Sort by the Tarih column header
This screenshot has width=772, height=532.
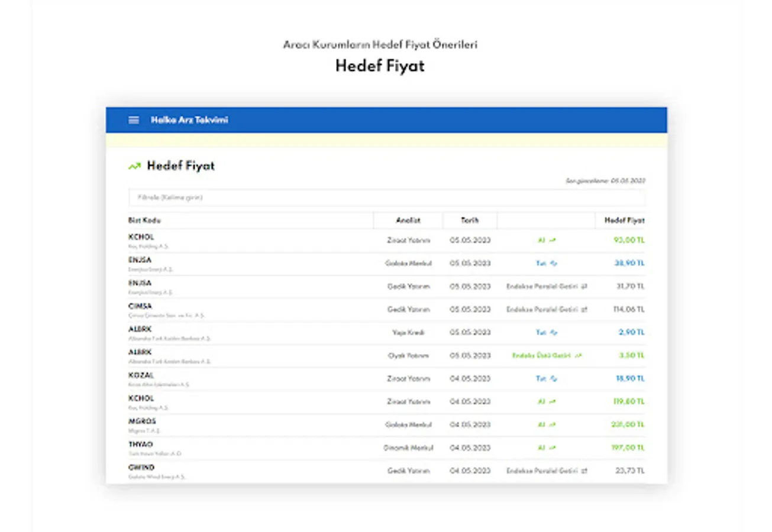pos(470,220)
